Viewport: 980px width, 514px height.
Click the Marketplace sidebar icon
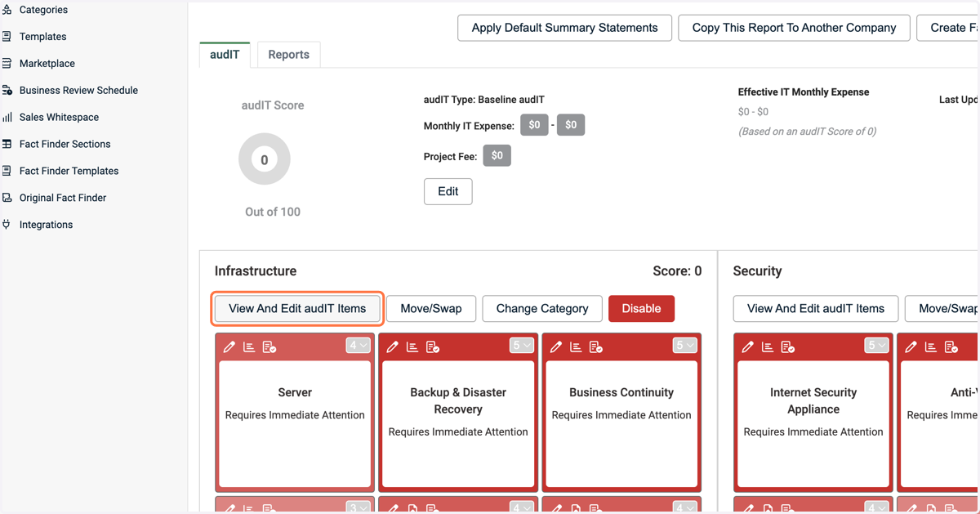[7, 64]
